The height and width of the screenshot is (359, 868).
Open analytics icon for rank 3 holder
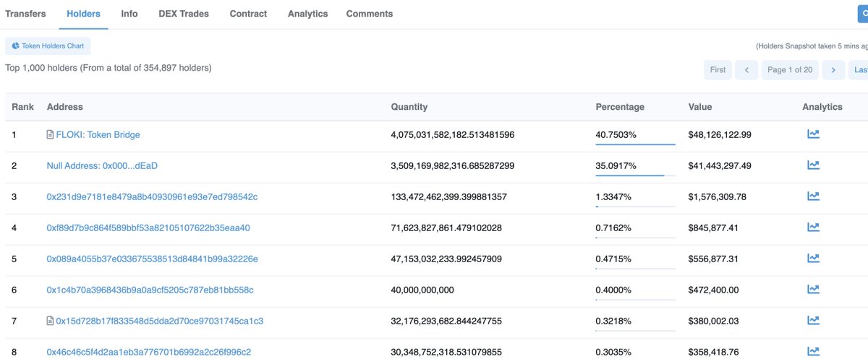[x=813, y=196]
